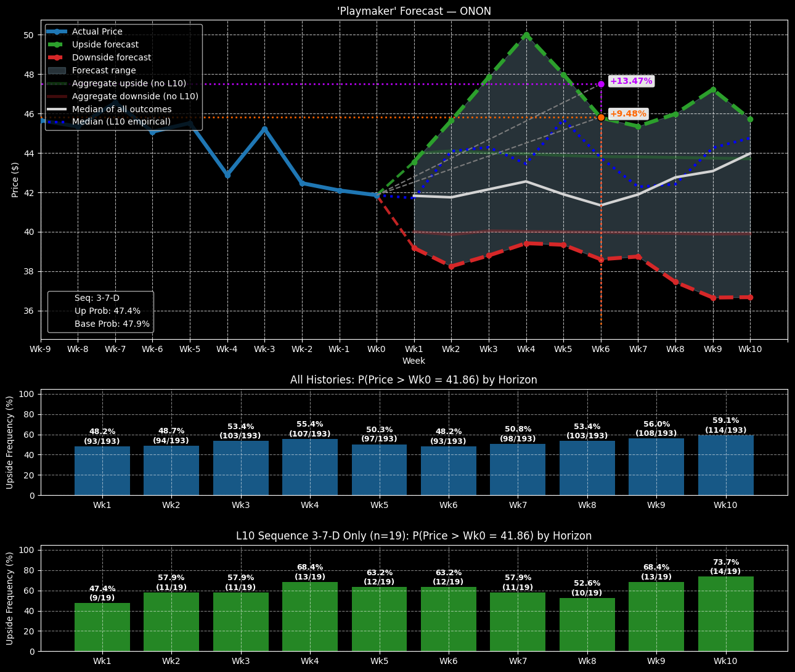The image size is (795, 672).
Task: Click the "Wk7" tick label under the L10 Sequence chart
Action: coord(518,662)
